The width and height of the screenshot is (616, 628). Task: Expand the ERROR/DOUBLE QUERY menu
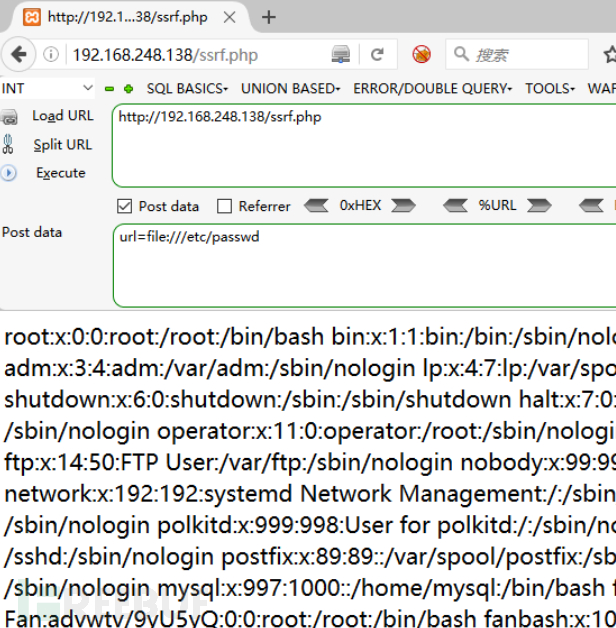433,89
